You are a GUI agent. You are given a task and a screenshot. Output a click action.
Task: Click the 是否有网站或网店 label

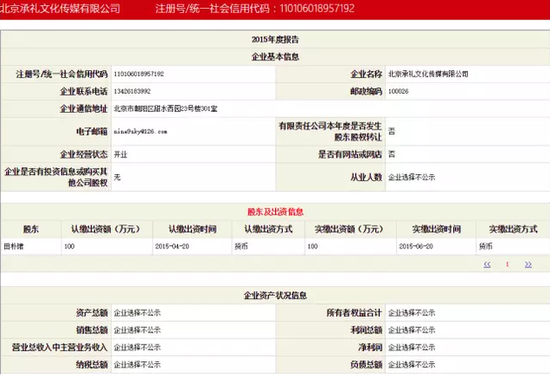click(350, 154)
